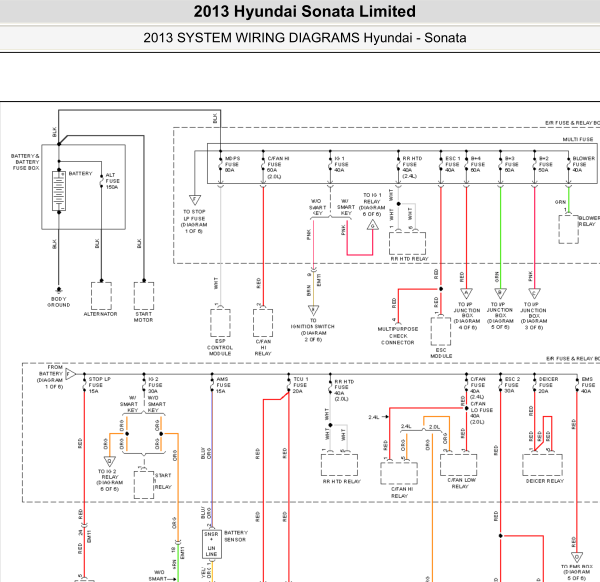
Task: Click the 'ESC 2 FUSE 30A' label
Action: [x=512, y=385]
